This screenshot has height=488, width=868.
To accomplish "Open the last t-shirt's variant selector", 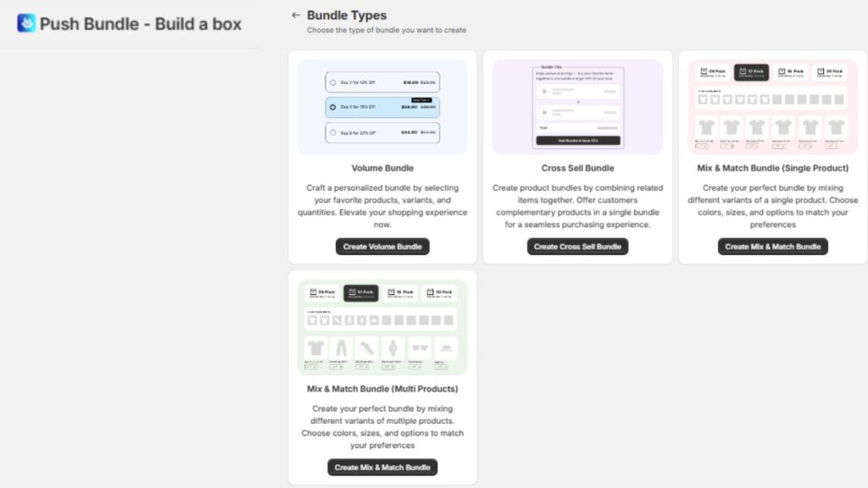I will tap(831, 146).
